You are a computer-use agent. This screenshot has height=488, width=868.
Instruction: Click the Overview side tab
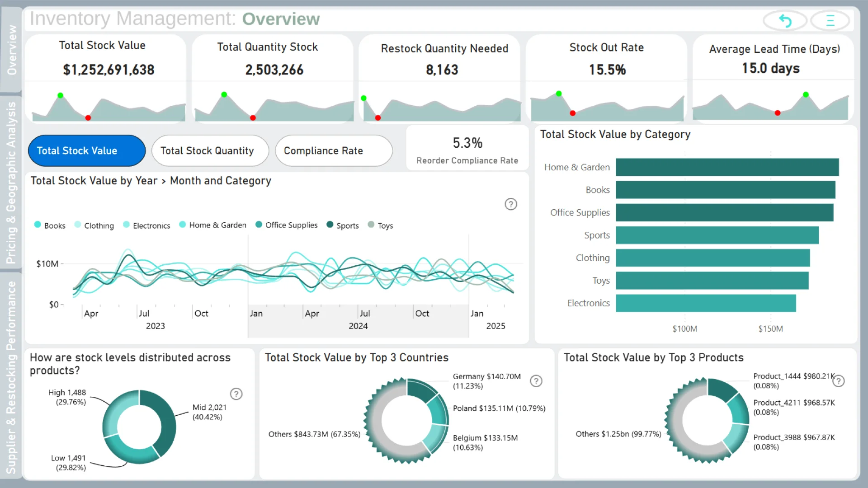tap(11, 49)
